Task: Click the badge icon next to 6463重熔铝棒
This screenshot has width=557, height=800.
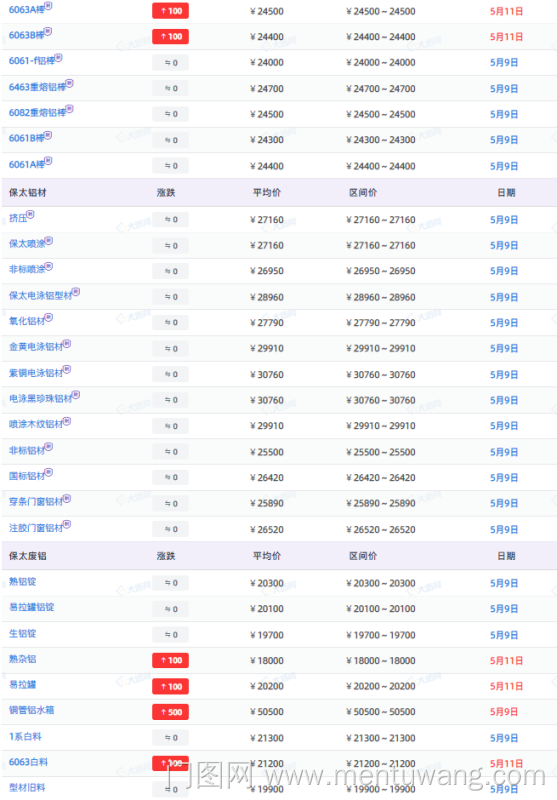Action: point(69,83)
